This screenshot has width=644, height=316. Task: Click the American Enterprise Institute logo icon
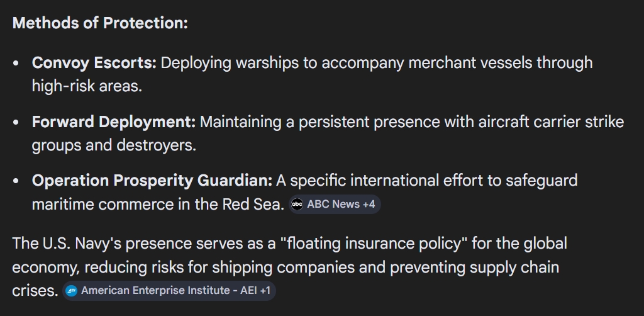pyautogui.click(x=72, y=291)
